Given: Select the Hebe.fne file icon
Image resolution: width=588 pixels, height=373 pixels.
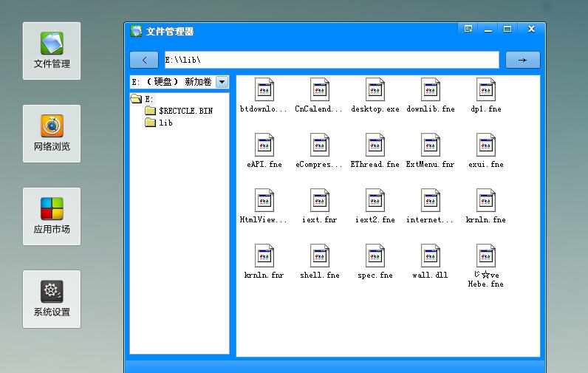Looking at the screenshot, I should [x=486, y=256].
